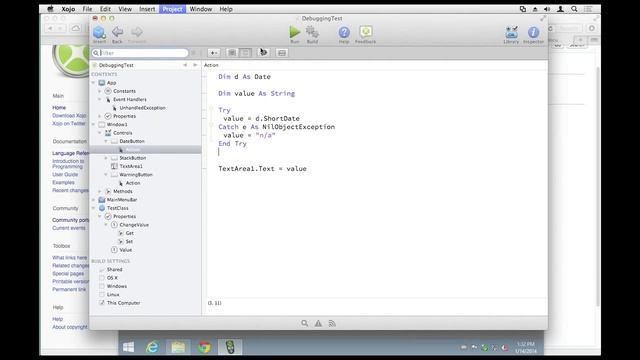Click the Build gears icon

tap(312, 32)
